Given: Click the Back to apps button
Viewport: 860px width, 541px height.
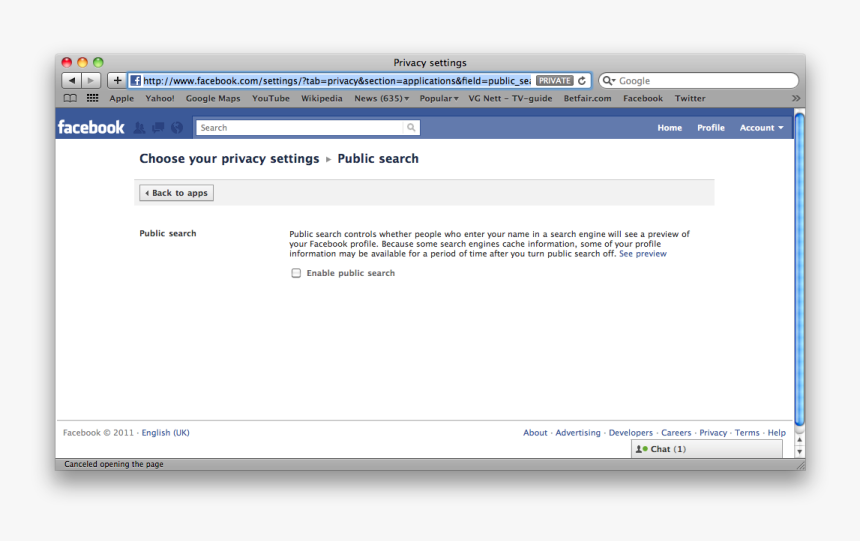Looking at the screenshot, I should [x=176, y=193].
